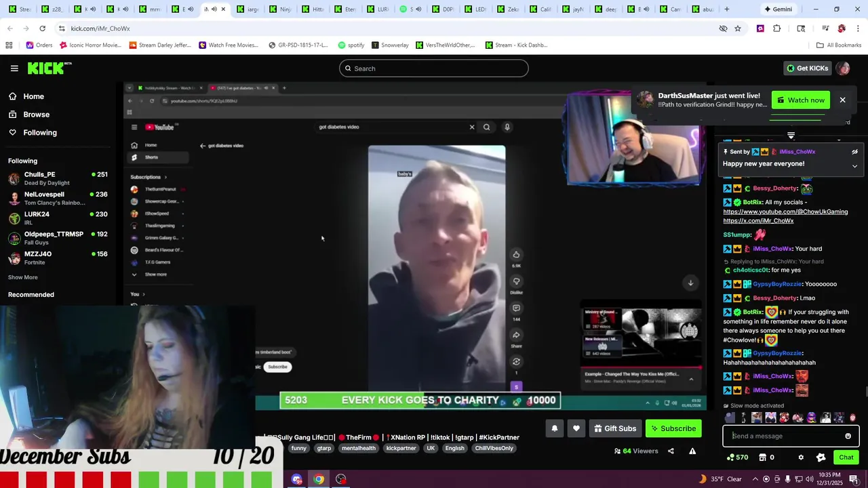Collapse chat with pinned header icon
Screen dimensions: 868x488
tap(791, 136)
